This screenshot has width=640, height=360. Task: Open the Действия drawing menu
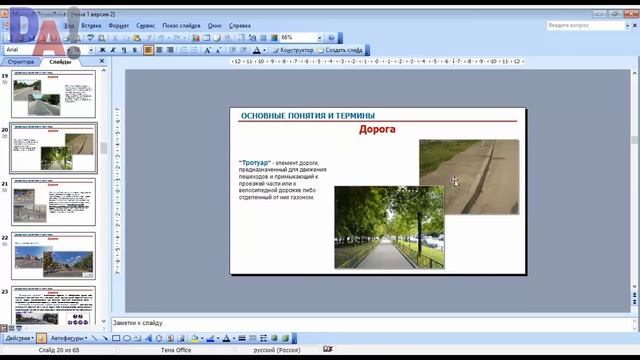[x=19, y=338]
